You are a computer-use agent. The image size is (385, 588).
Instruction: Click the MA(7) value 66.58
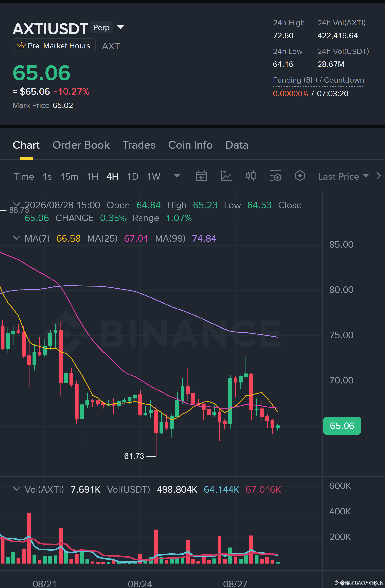pyautogui.click(x=68, y=238)
